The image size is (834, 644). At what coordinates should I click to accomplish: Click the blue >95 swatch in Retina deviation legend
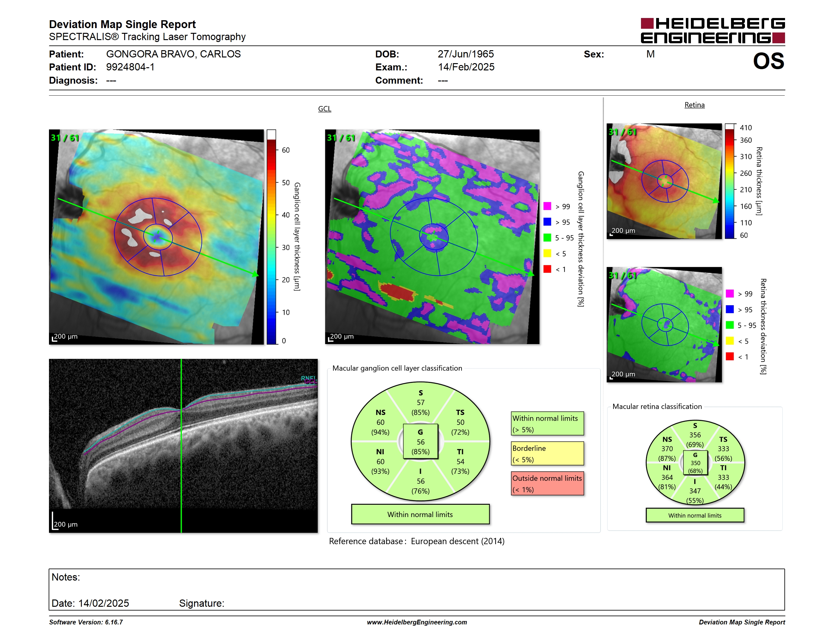[730, 309]
